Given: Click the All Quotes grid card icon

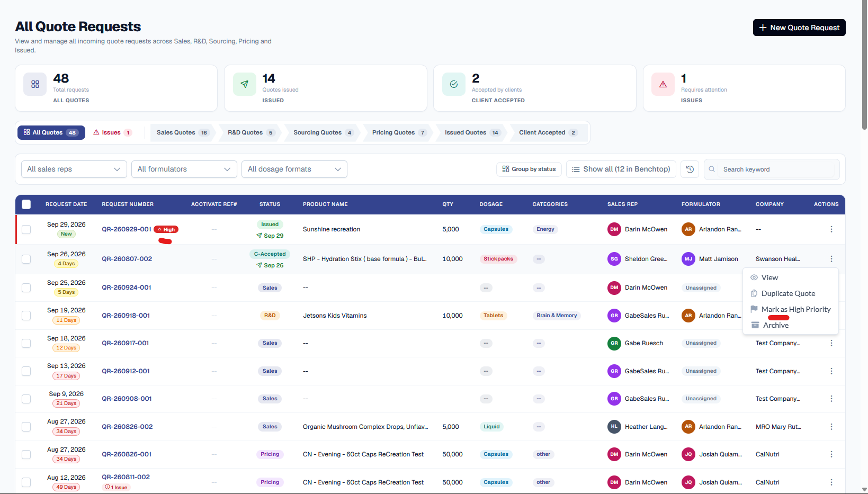Looking at the screenshot, I should tap(35, 84).
